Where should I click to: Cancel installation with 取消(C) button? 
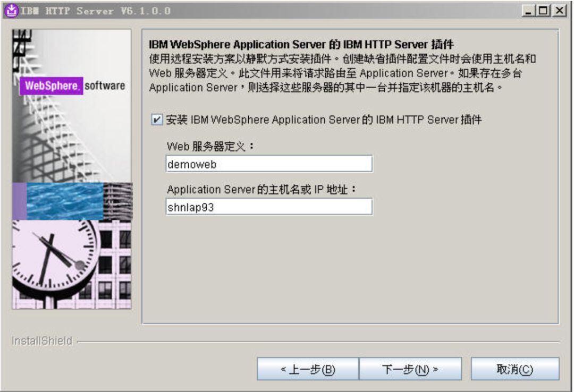point(514,369)
